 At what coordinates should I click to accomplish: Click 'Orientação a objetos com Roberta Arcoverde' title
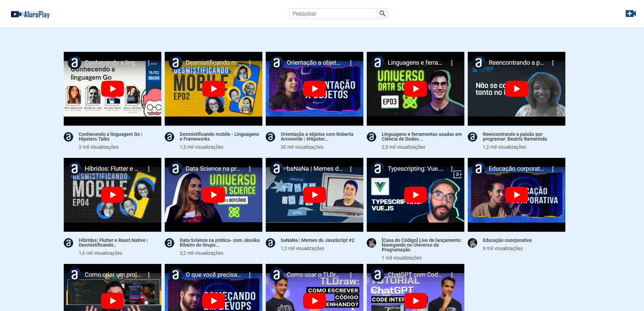(x=317, y=137)
